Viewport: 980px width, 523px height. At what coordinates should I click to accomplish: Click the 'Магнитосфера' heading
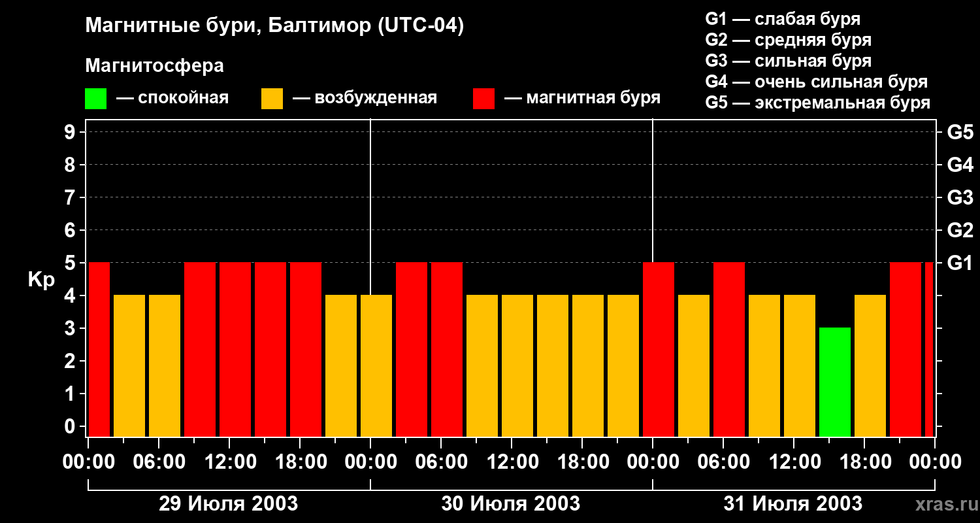pyautogui.click(x=154, y=66)
